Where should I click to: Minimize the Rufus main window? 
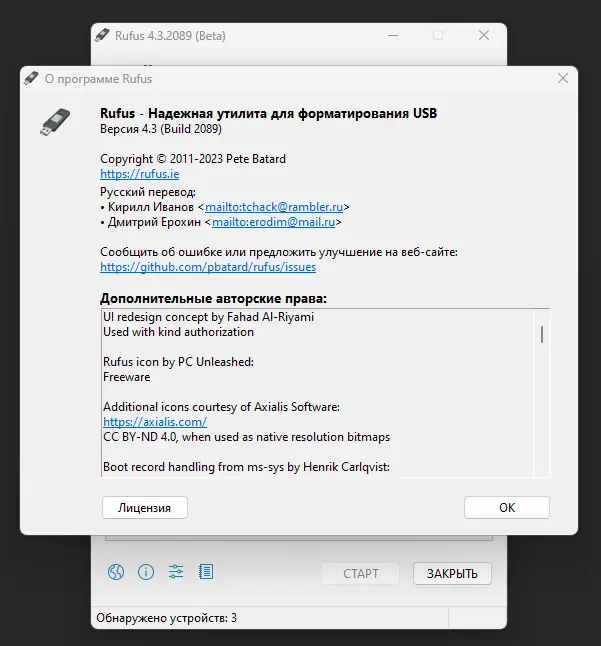(x=393, y=35)
